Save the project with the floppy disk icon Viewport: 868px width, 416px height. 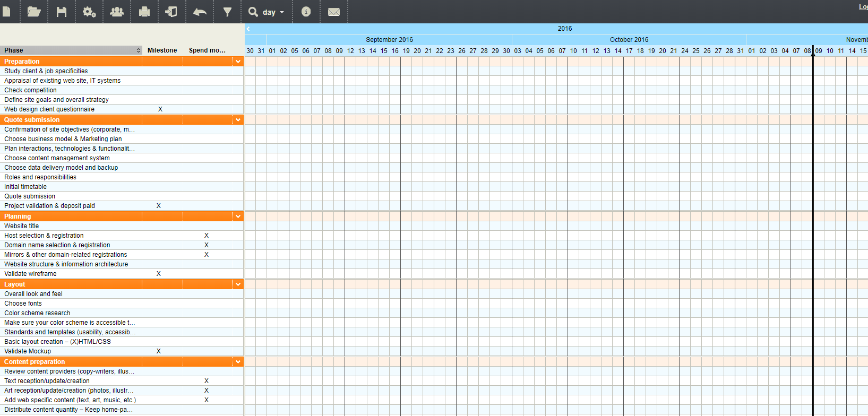click(x=62, y=12)
